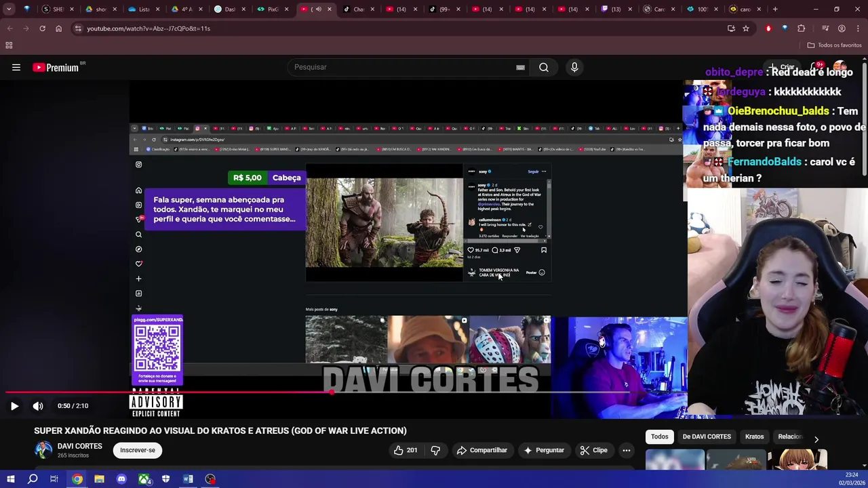
Task: Show more filter chips with the arrow
Action: [816, 439]
